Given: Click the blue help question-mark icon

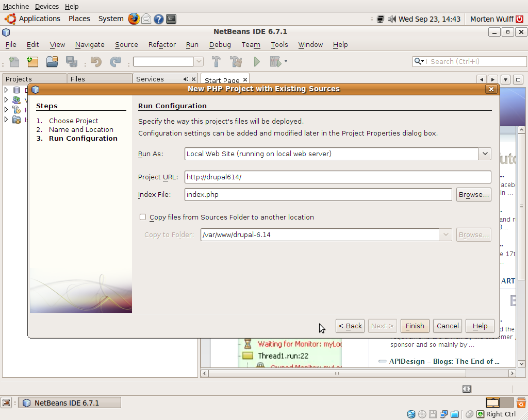Looking at the screenshot, I should point(159,19).
